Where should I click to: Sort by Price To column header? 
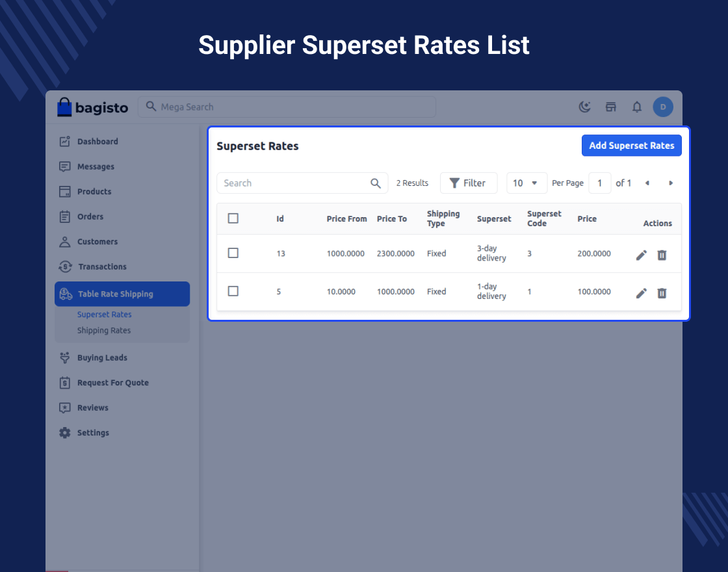click(x=391, y=218)
